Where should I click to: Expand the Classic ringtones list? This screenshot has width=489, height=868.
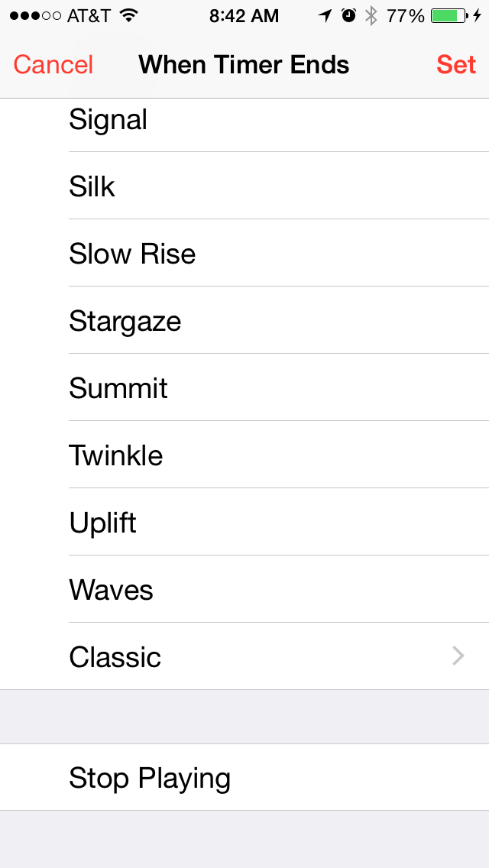pos(115,656)
